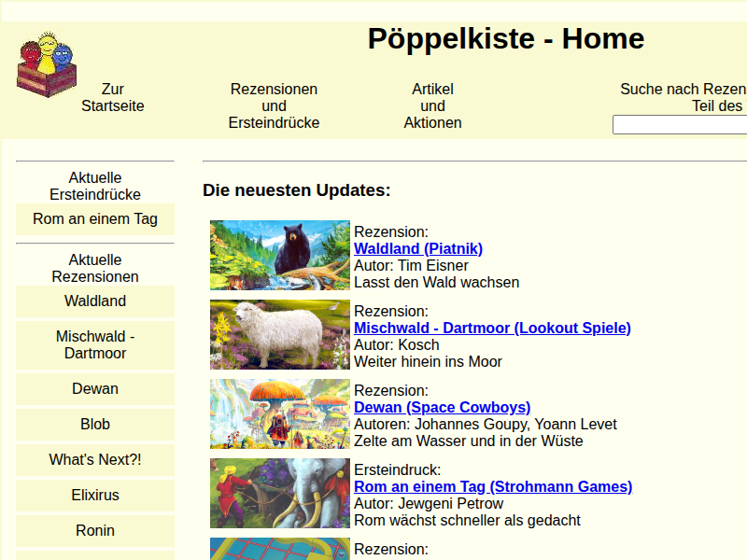Open the Mischwald Dartmoor sheep cover image

tap(279, 334)
